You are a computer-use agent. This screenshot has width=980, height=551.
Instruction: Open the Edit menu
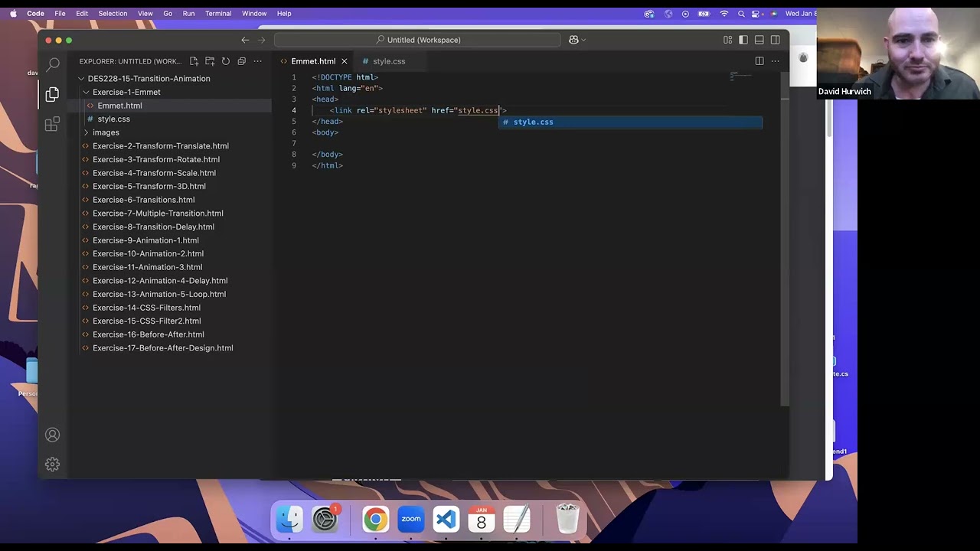click(82, 14)
